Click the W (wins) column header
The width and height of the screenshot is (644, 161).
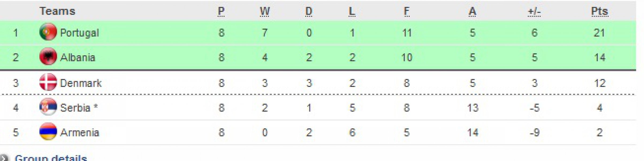coord(265,12)
